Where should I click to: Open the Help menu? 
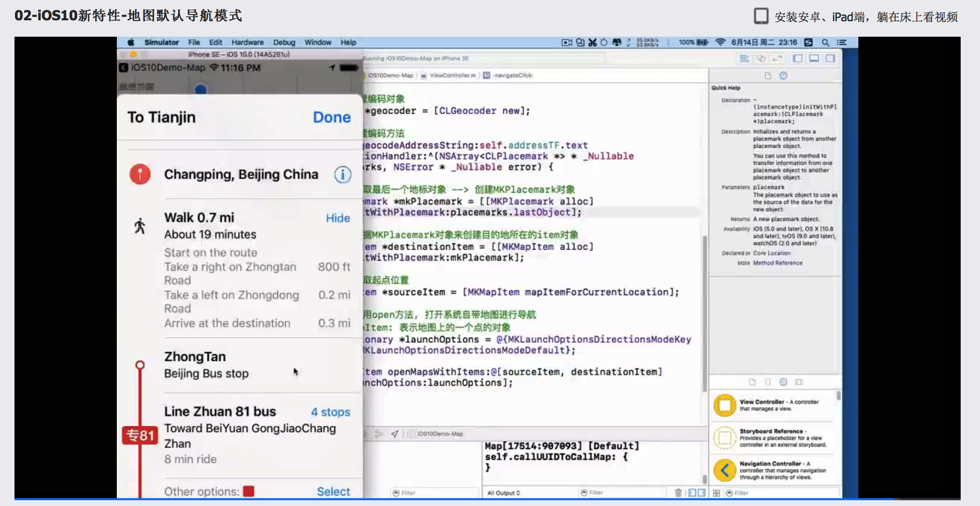pyautogui.click(x=348, y=42)
